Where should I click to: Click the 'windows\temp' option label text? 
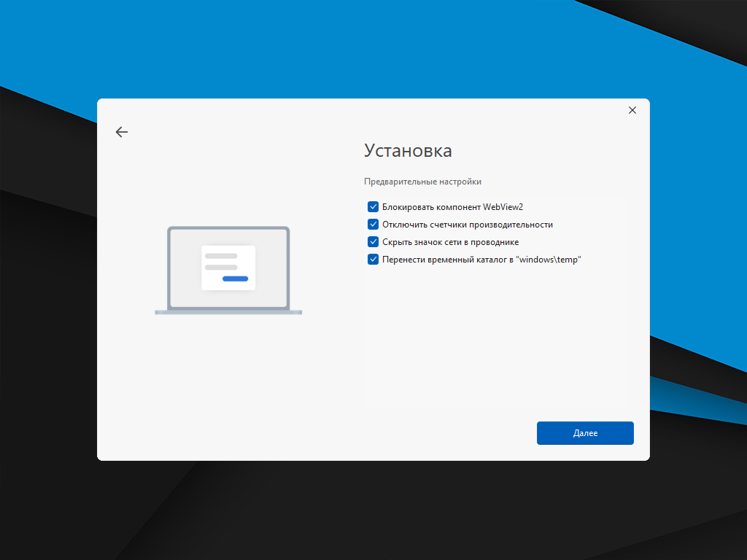pos(481,260)
